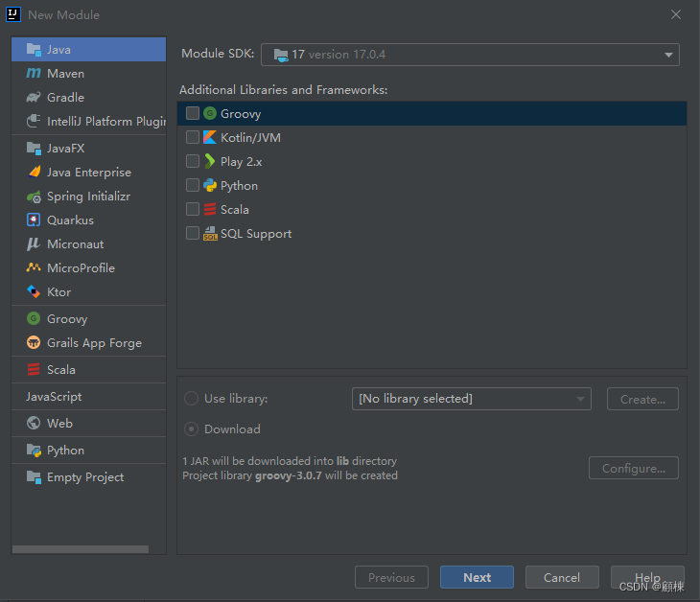The image size is (700, 602).
Task: Click the Maven 'm' icon
Action: click(34, 73)
